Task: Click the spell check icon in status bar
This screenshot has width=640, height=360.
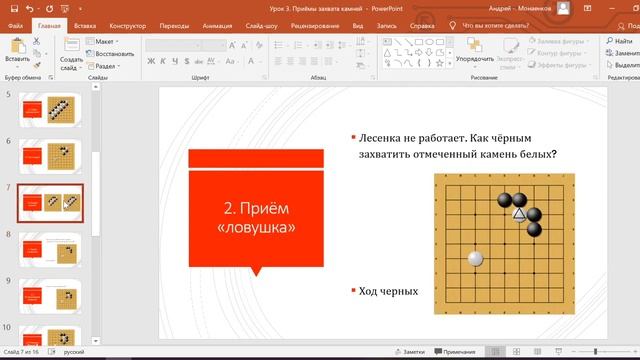Action: click(x=52, y=352)
